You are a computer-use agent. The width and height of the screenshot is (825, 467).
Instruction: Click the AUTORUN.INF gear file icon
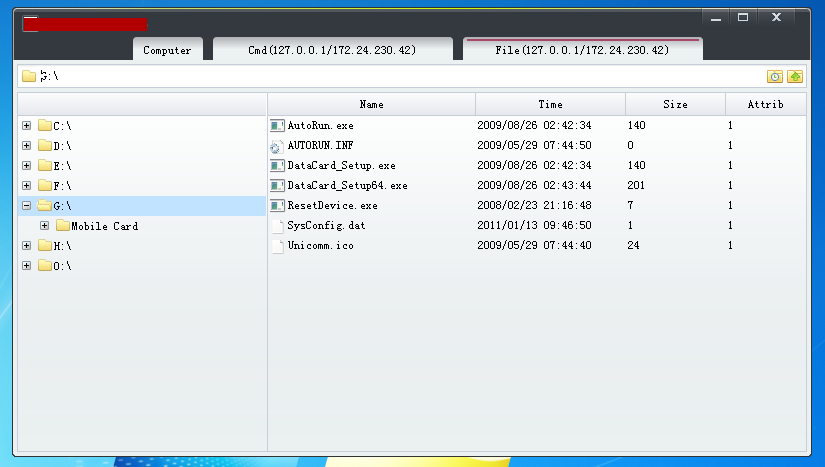click(277, 146)
